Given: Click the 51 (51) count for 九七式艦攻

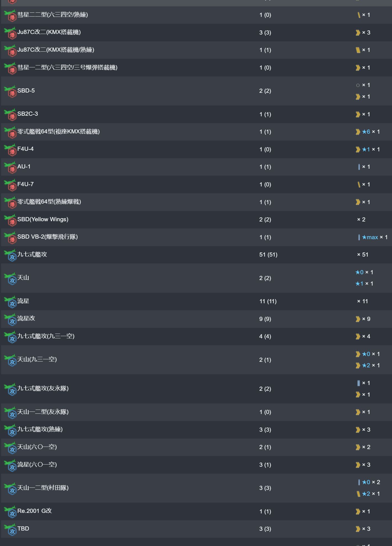Looking at the screenshot, I should point(268,255).
